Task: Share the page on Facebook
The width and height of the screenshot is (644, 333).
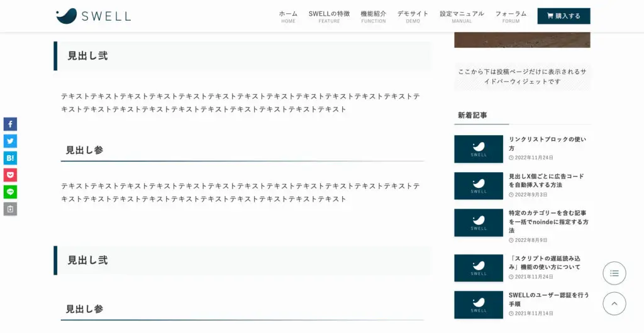Action: click(10, 124)
